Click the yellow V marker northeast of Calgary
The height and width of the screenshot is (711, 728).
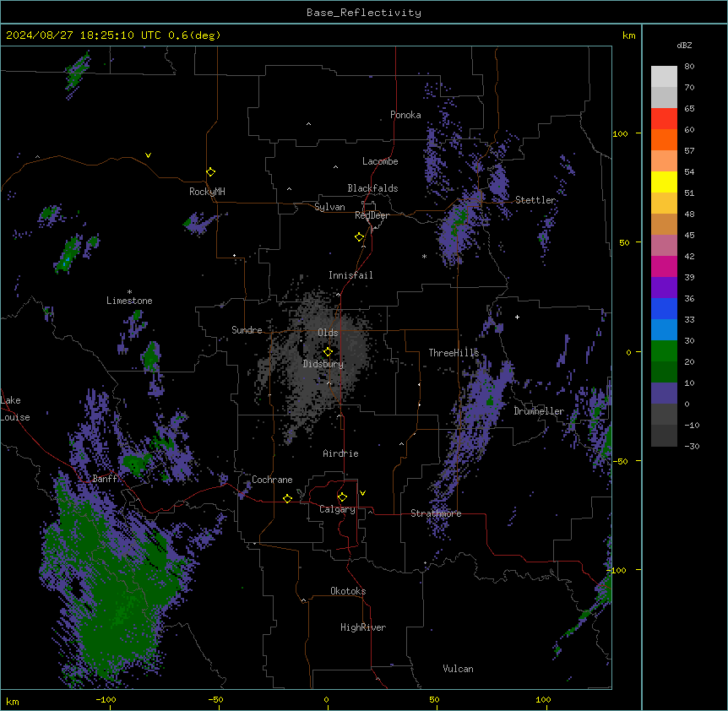(362, 493)
